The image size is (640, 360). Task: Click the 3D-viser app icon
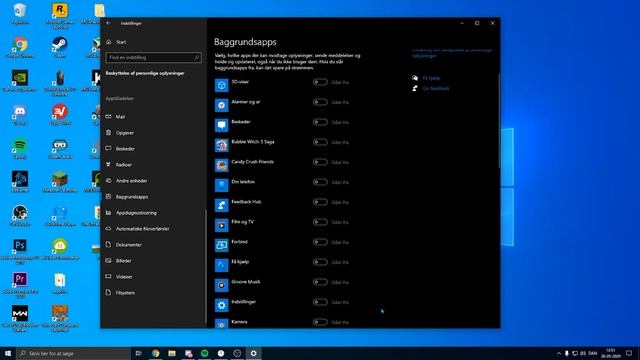click(222, 85)
